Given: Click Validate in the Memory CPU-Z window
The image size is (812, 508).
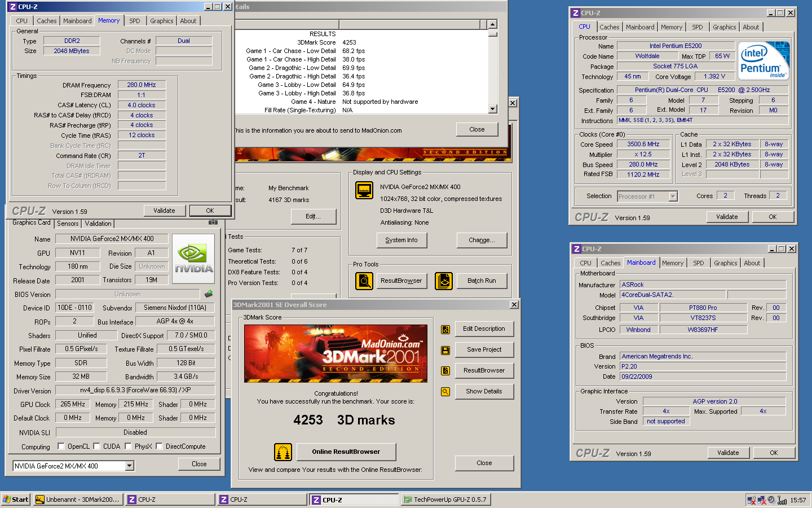Looking at the screenshot, I should 164,211.
